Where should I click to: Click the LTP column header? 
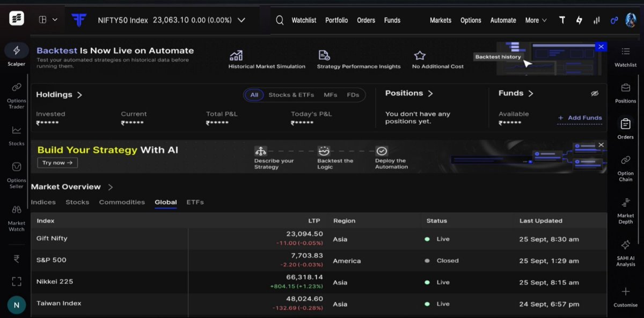coord(314,221)
